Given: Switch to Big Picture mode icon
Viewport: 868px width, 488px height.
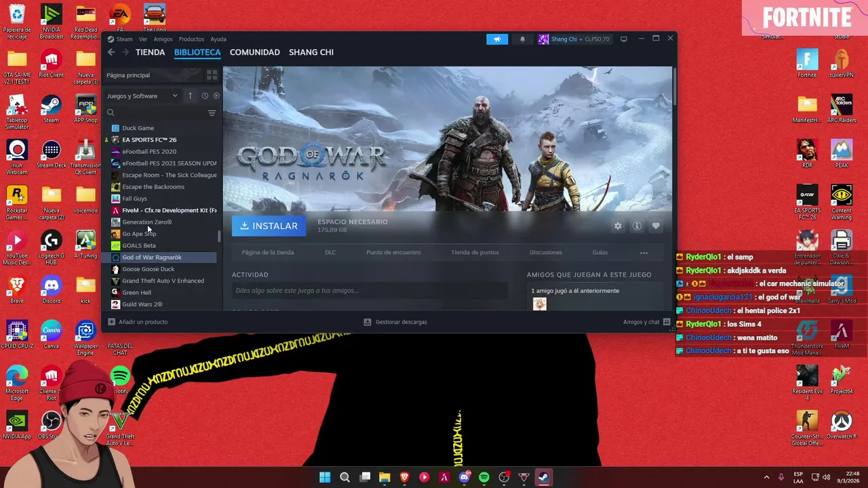Looking at the screenshot, I should coord(624,39).
